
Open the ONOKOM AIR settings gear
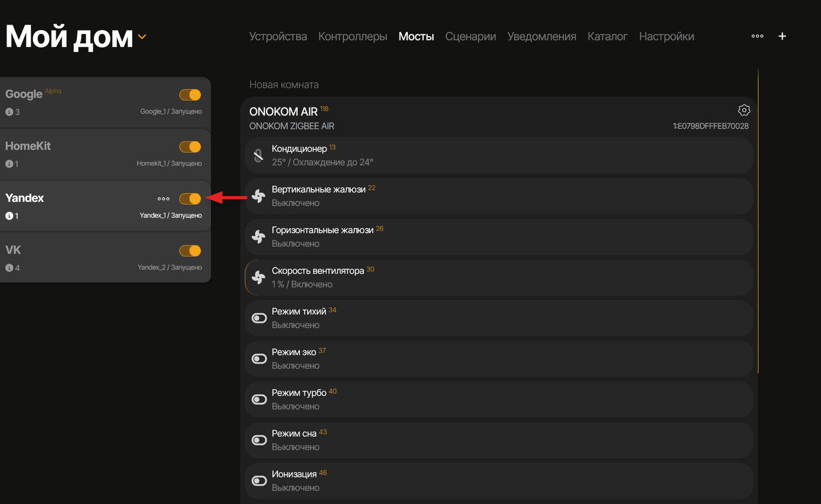(744, 110)
